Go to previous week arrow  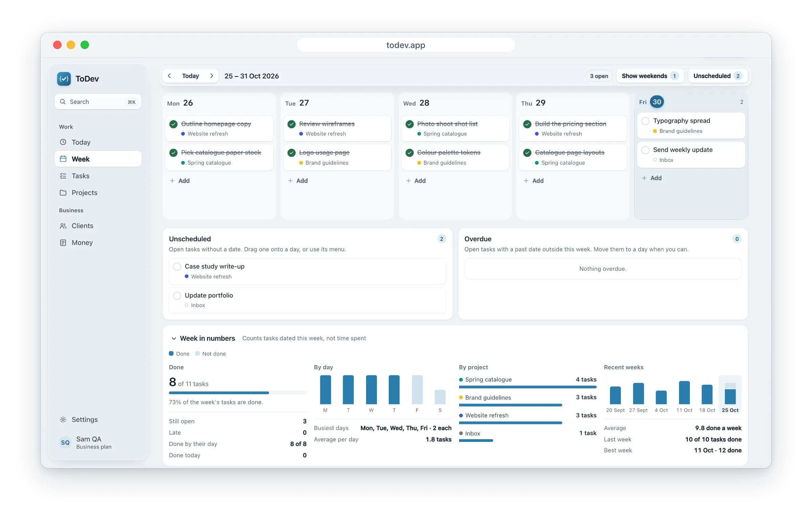[170, 76]
